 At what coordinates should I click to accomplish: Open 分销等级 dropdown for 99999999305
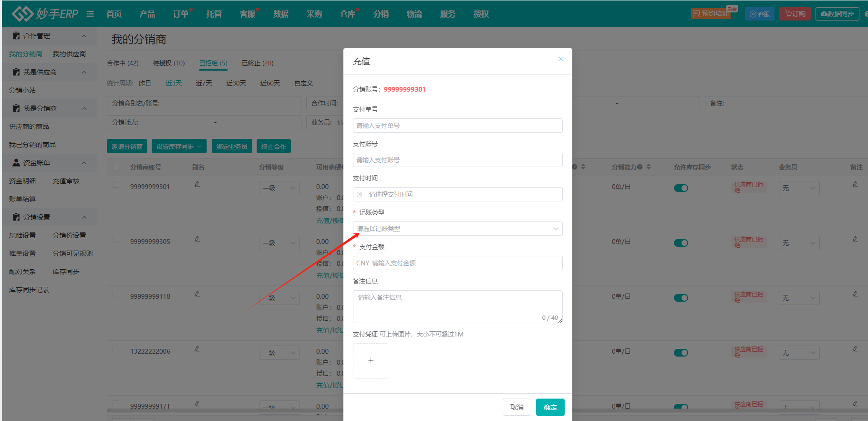279,243
